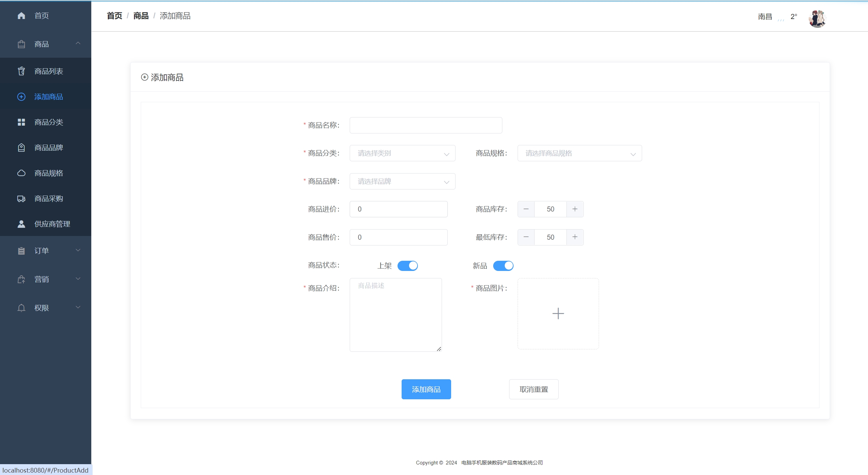The width and height of the screenshot is (868, 475).
Task: Click the blue 添加商品 submit button
Action: click(426, 389)
